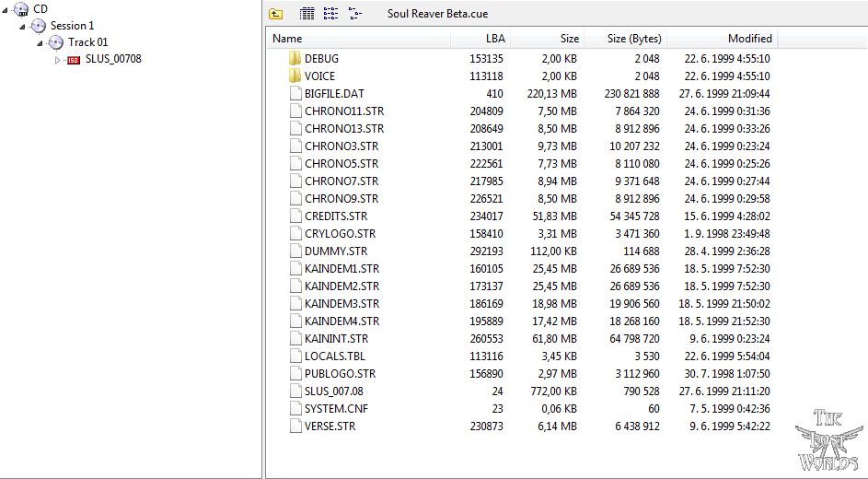Image resolution: width=868 pixels, height=479 pixels.
Task: Sort by Size (Bytes) column header
Action: [x=626, y=38]
